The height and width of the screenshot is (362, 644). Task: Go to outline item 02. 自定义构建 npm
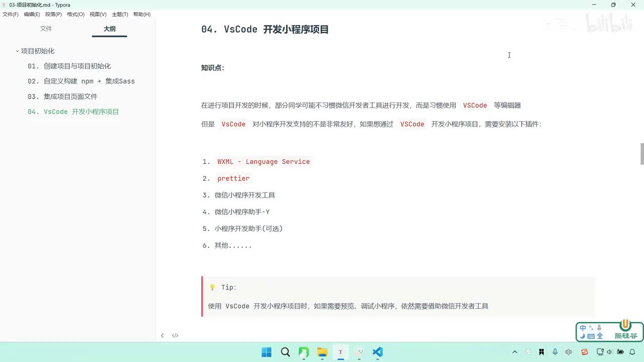(x=81, y=81)
